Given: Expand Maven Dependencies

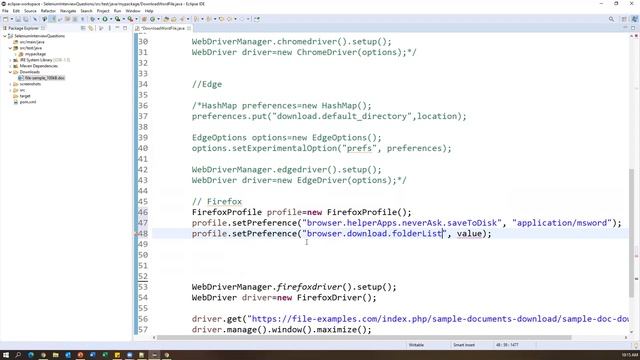Looking at the screenshot, I should 10,66.
